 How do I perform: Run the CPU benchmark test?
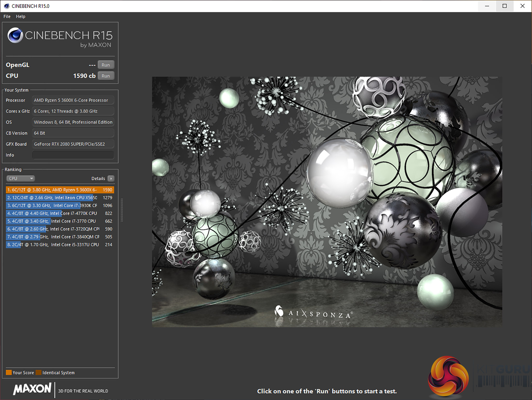point(106,76)
